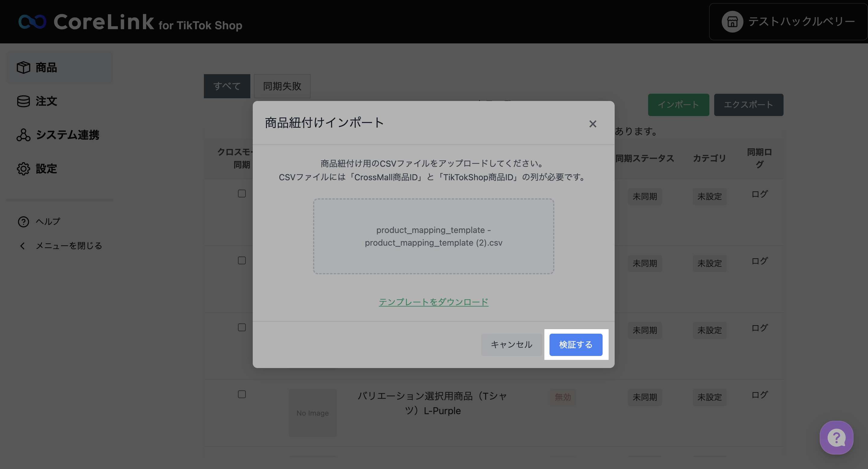This screenshot has height=469, width=868.
Task: Open 注文 via its database icon
Action: pos(23,101)
